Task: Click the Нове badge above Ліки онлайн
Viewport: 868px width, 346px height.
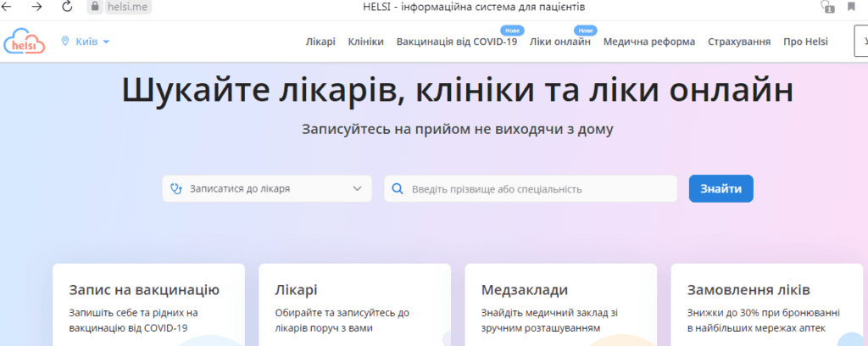Action: 585,31
